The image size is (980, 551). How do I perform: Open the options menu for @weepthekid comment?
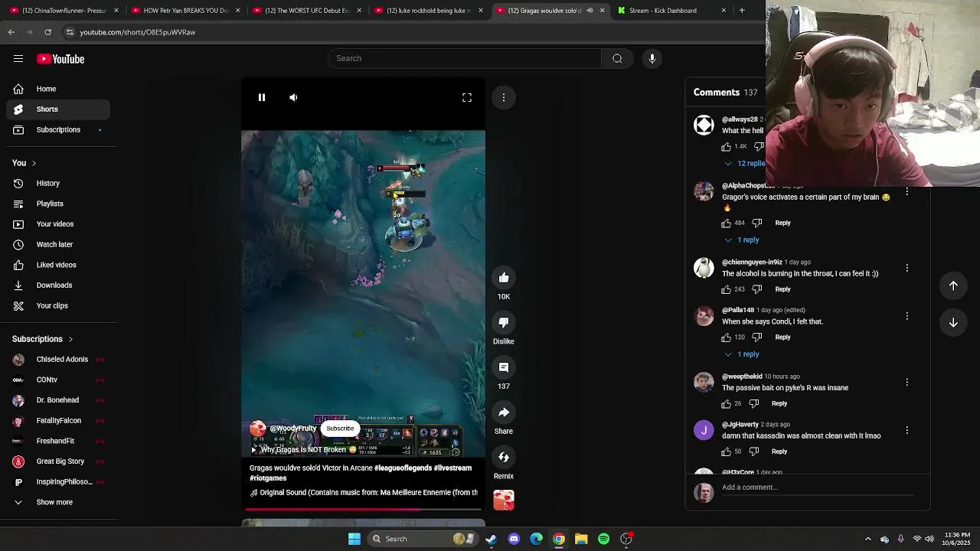pos(907,382)
